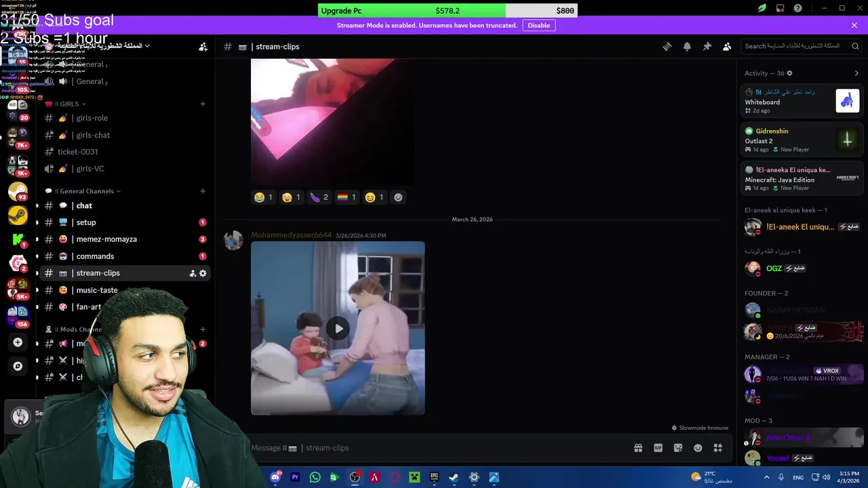The width and height of the screenshot is (868, 488).
Task: Disable Streamer Mode via Disable button
Action: pos(539,25)
